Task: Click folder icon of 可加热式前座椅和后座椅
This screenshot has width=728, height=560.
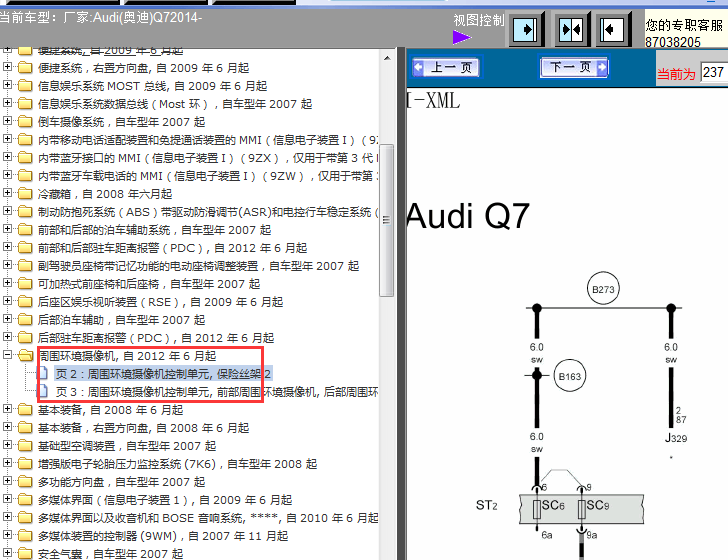Action: tap(25, 284)
